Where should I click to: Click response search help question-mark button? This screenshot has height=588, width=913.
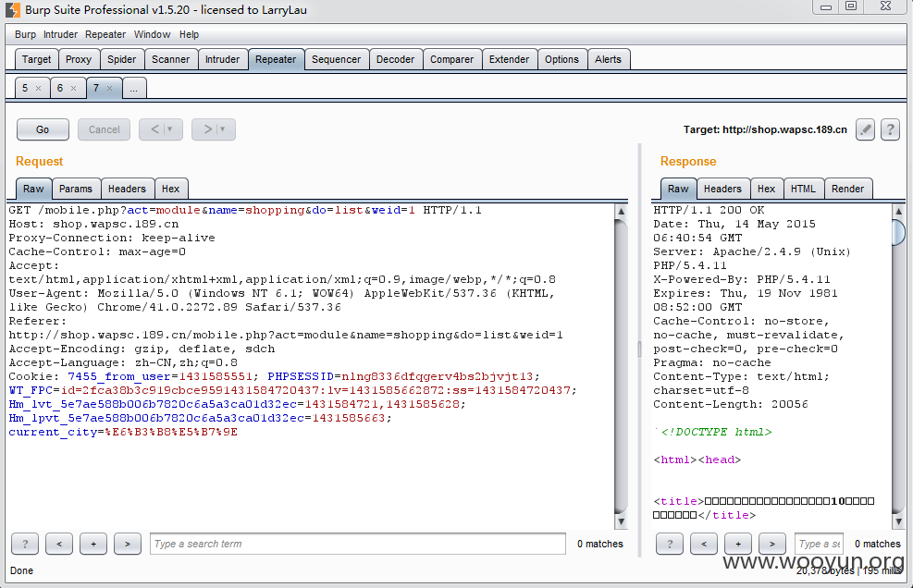[x=670, y=544]
